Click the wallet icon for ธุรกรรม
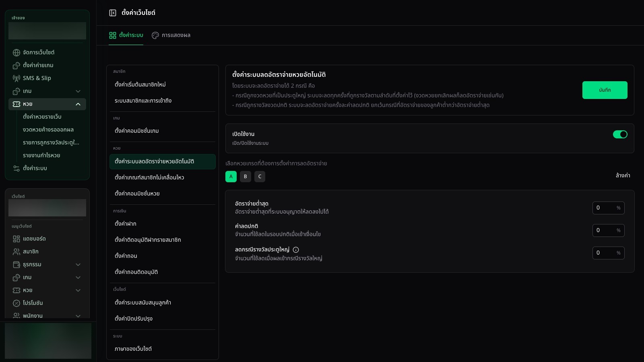Screen dimensions: 644x362 17,265
